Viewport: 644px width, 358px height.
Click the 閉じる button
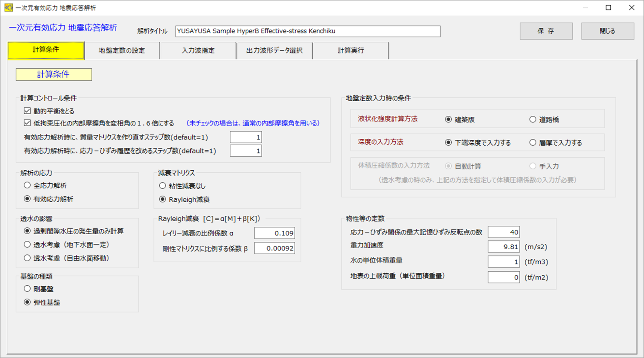(607, 31)
